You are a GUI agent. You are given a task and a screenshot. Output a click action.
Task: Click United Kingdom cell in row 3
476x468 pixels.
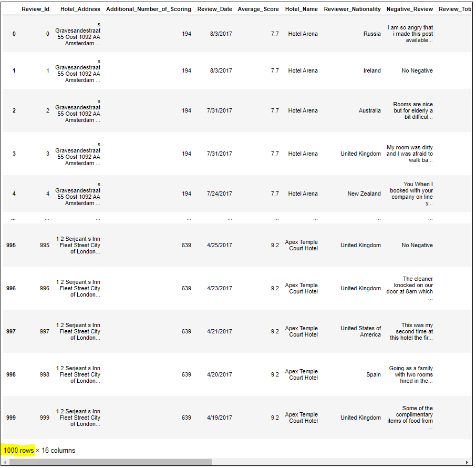pos(360,154)
